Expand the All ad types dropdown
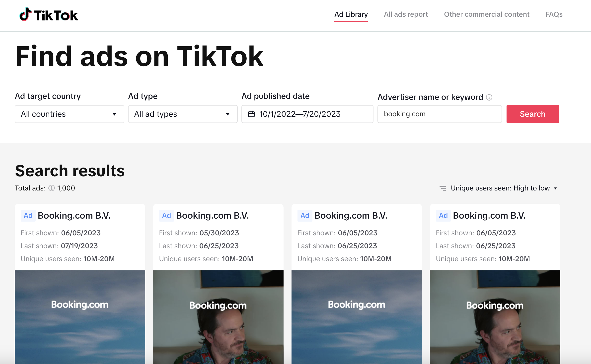This screenshot has width=591, height=364. click(x=183, y=114)
